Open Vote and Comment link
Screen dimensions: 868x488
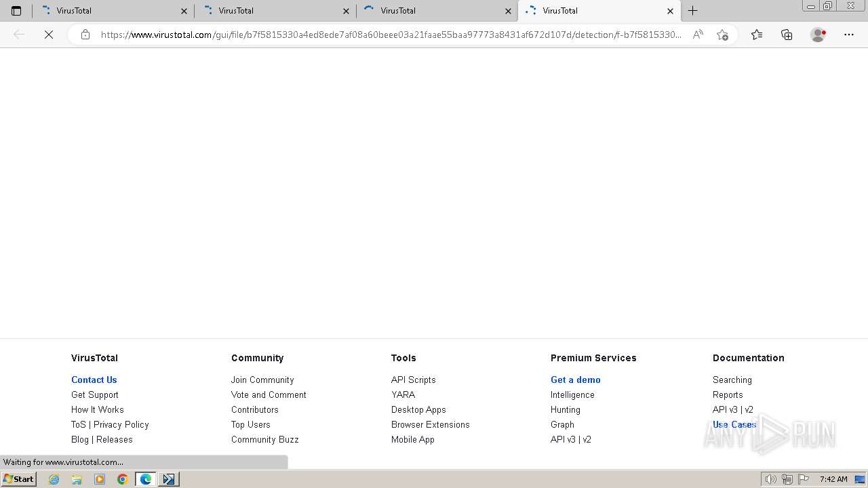pos(269,394)
